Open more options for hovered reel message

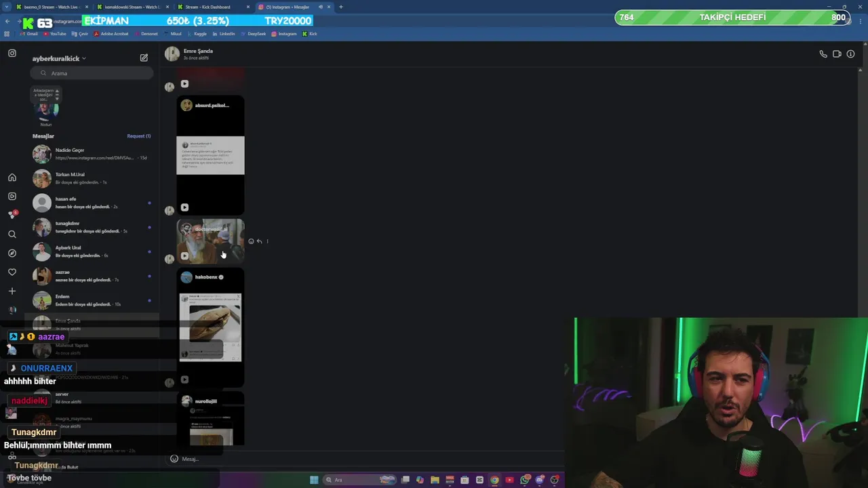(x=267, y=241)
